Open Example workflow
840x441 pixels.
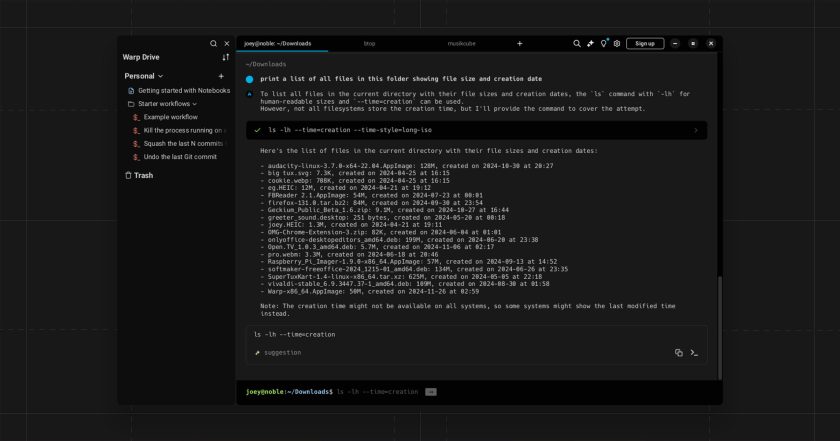point(166,117)
